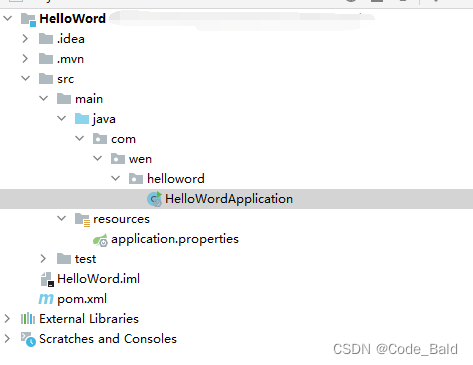Viewport: 473px width, 365px height.
Task: Select the src folder name
Action: click(x=66, y=79)
